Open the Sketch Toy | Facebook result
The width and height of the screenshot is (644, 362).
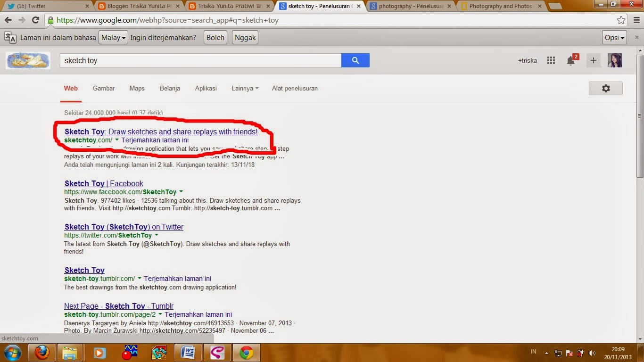(104, 184)
